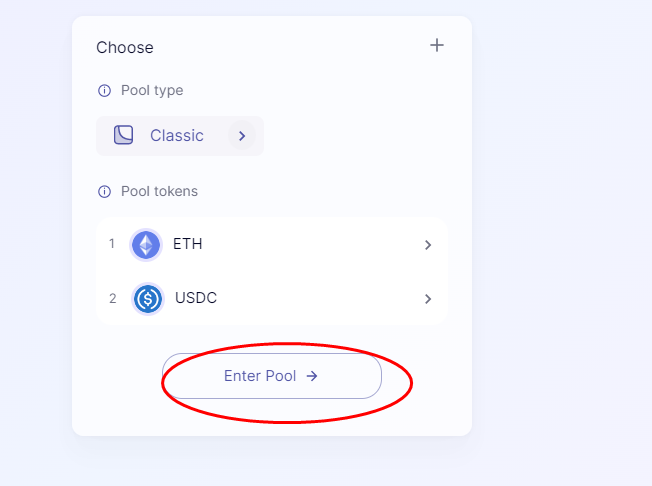Click the info icon next to Pool tokens

pos(104,191)
